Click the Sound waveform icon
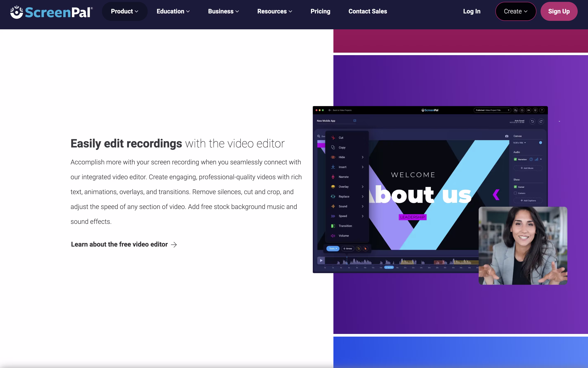Viewport: 588px width, 368px height. pos(333,206)
